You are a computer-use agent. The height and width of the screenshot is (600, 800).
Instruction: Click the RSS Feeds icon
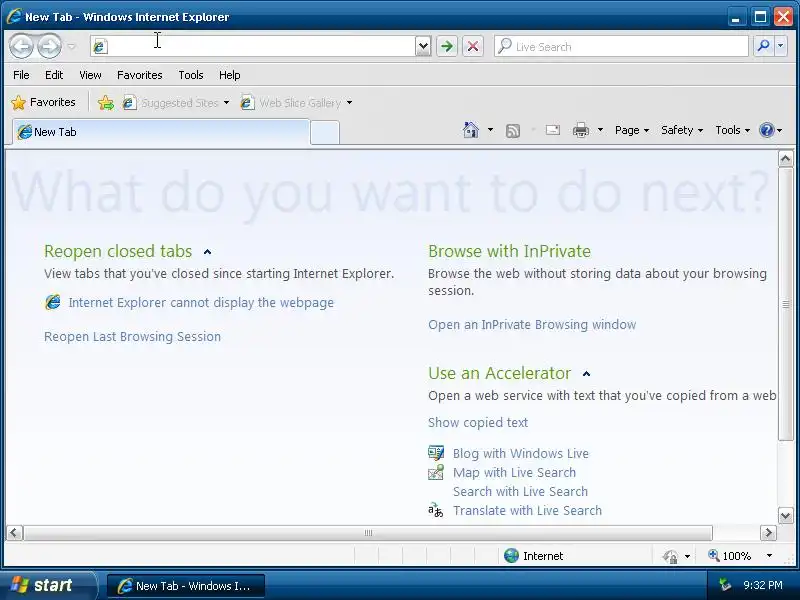pos(513,131)
